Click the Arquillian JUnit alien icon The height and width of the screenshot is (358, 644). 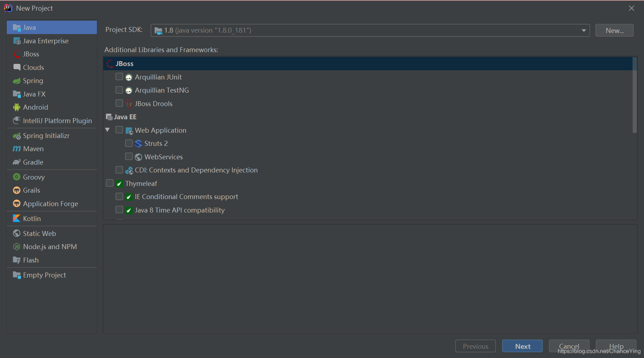[129, 77]
